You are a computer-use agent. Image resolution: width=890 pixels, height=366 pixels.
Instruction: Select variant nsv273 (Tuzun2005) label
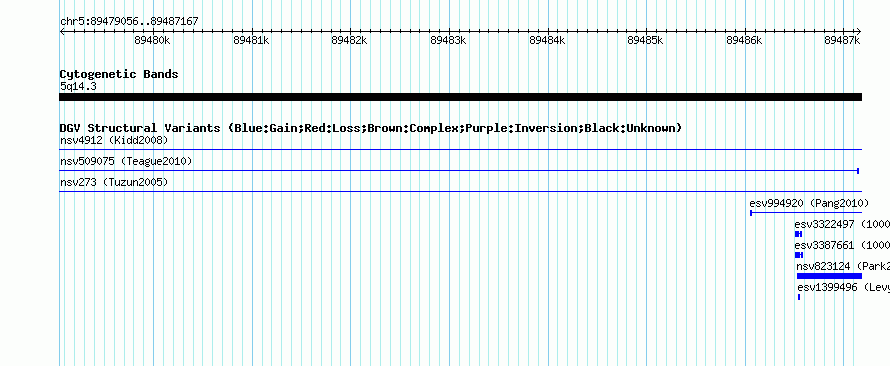click(114, 183)
